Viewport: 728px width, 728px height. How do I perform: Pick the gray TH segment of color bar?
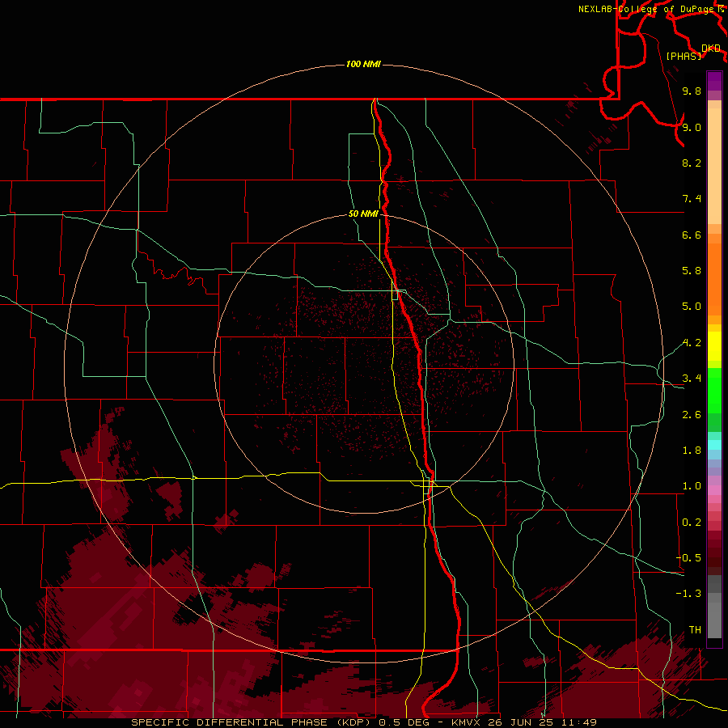(x=714, y=620)
